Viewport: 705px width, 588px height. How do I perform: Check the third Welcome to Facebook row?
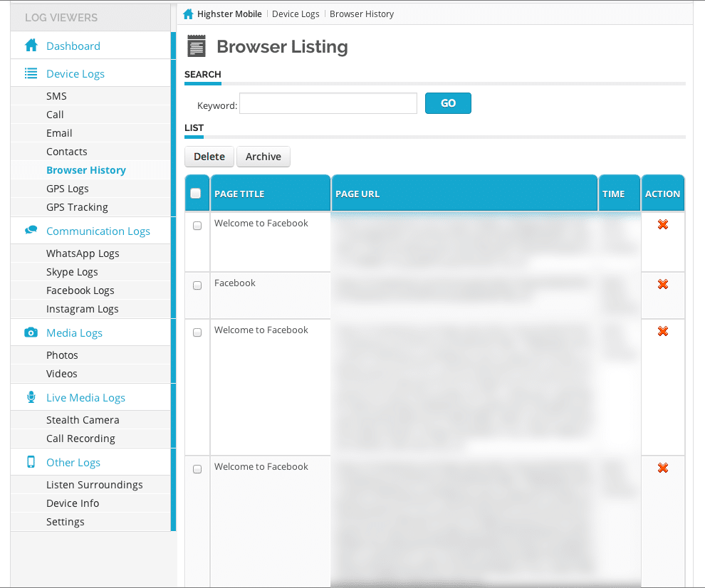(x=197, y=469)
